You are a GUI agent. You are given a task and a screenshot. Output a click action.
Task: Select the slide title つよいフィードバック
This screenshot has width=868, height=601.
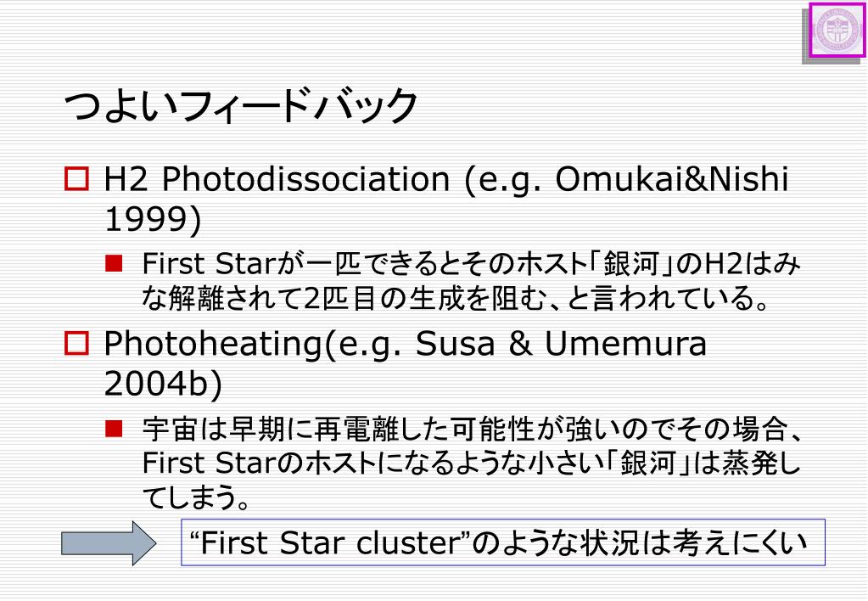pos(241,105)
